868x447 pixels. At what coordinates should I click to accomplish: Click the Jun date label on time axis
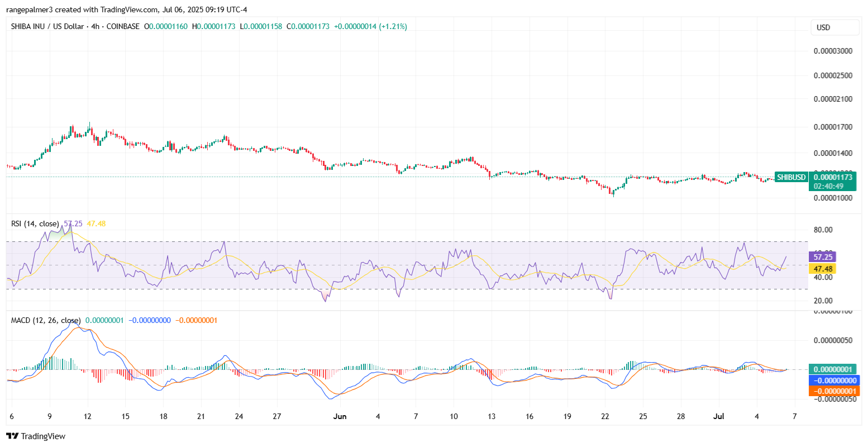[x=340, y=416]
